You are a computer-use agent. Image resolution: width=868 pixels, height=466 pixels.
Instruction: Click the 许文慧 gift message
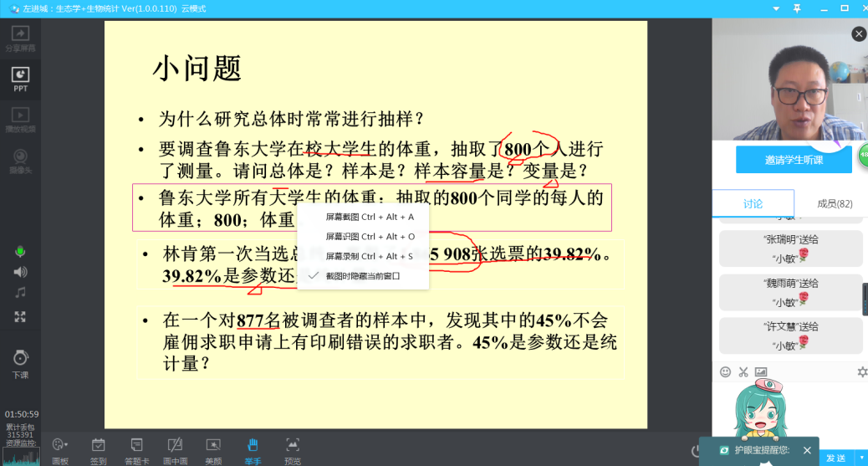coord(790,335)
